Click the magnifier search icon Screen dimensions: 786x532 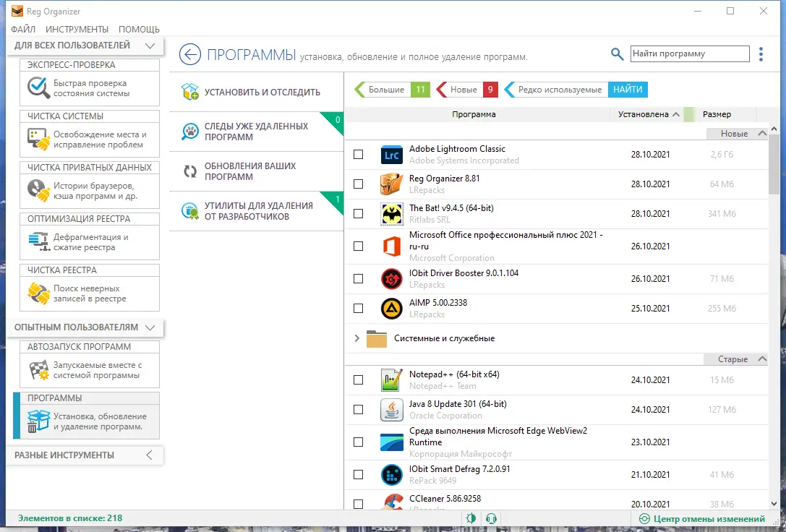coord(617,53)
